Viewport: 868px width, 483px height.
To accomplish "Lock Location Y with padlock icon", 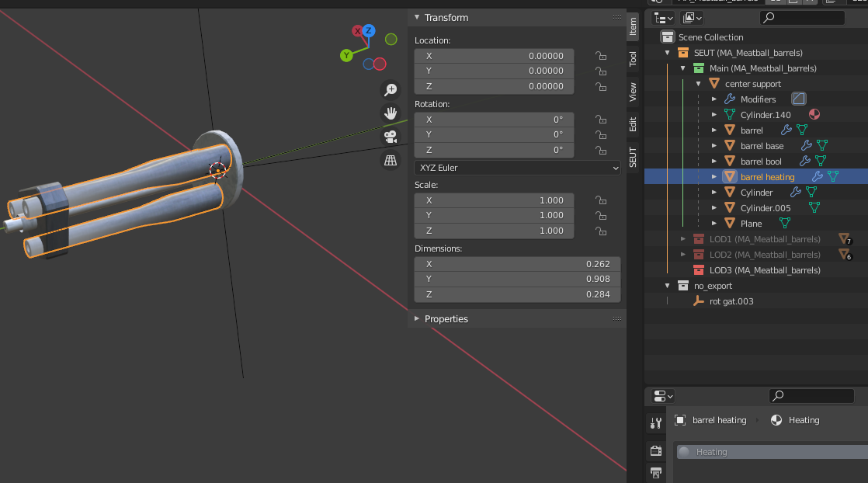I will pyautogui.click(x=601, y=71).
